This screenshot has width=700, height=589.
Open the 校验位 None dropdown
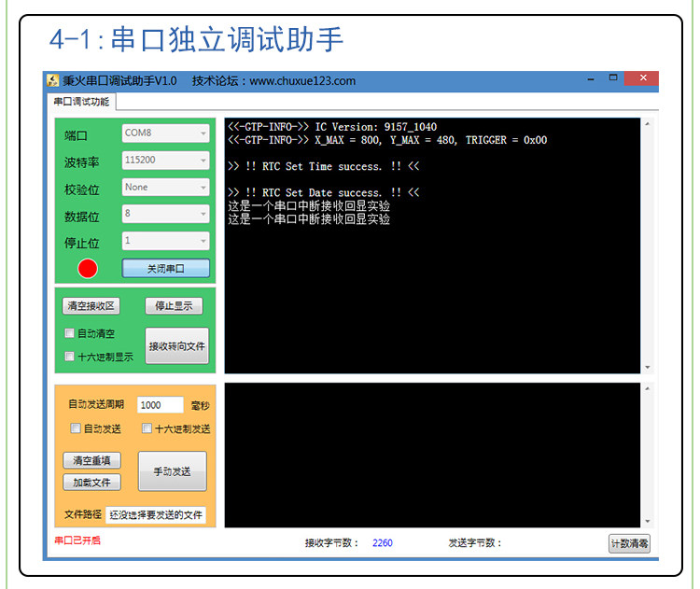pos(165,187)
